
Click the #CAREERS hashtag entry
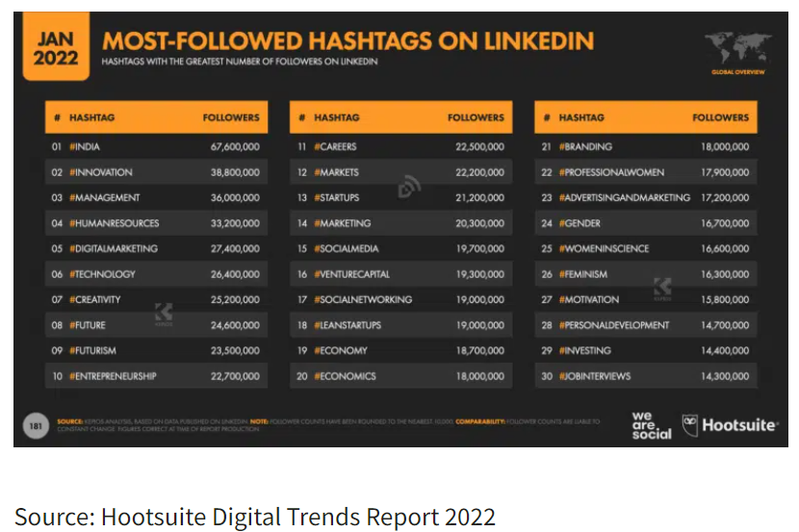335,147
